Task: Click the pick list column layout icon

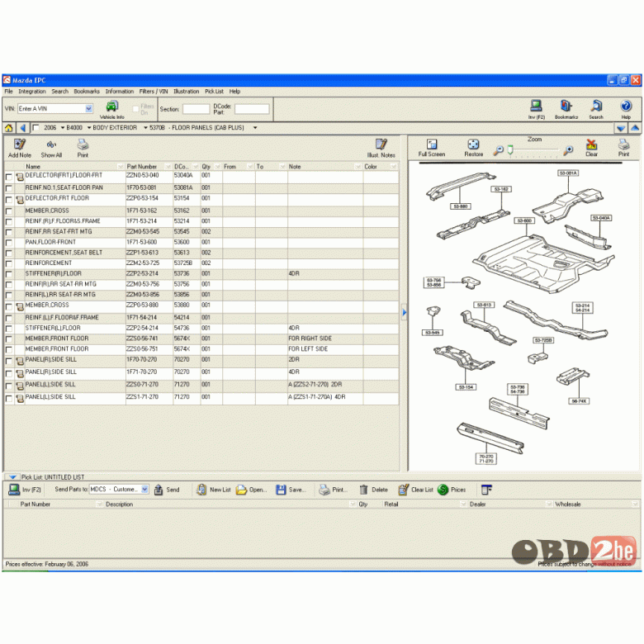Action: pos(486,490)
